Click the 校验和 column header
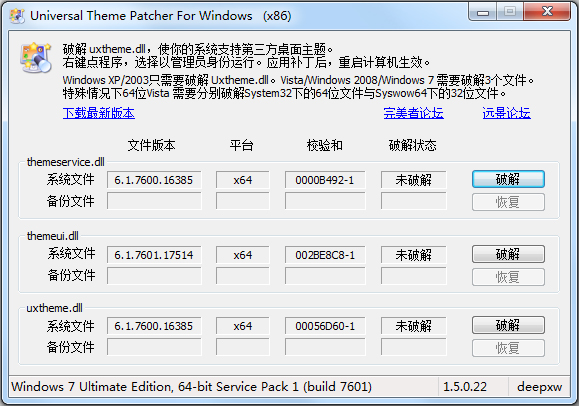Viewport: 579px width, 406px height. (x=325, y=145)
